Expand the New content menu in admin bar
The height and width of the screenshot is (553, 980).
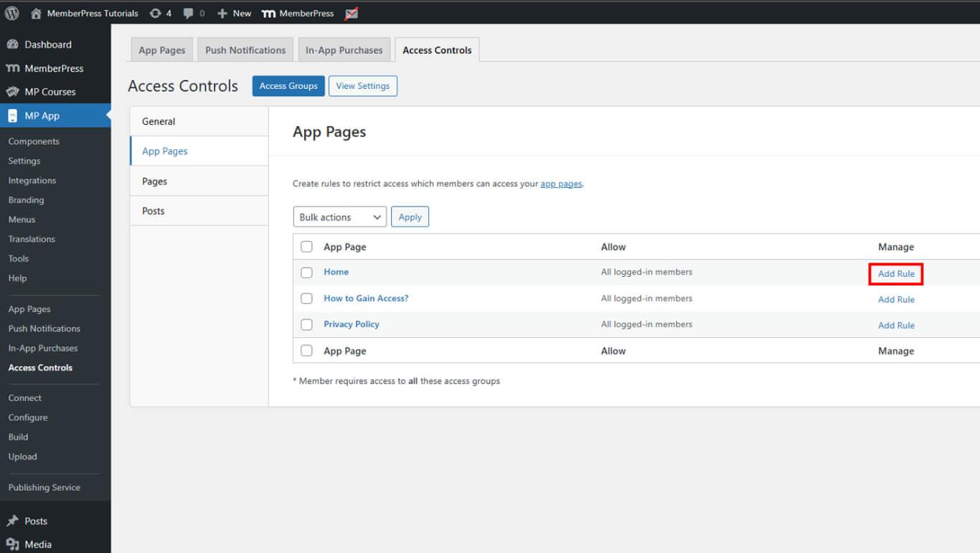coord(235,14)
